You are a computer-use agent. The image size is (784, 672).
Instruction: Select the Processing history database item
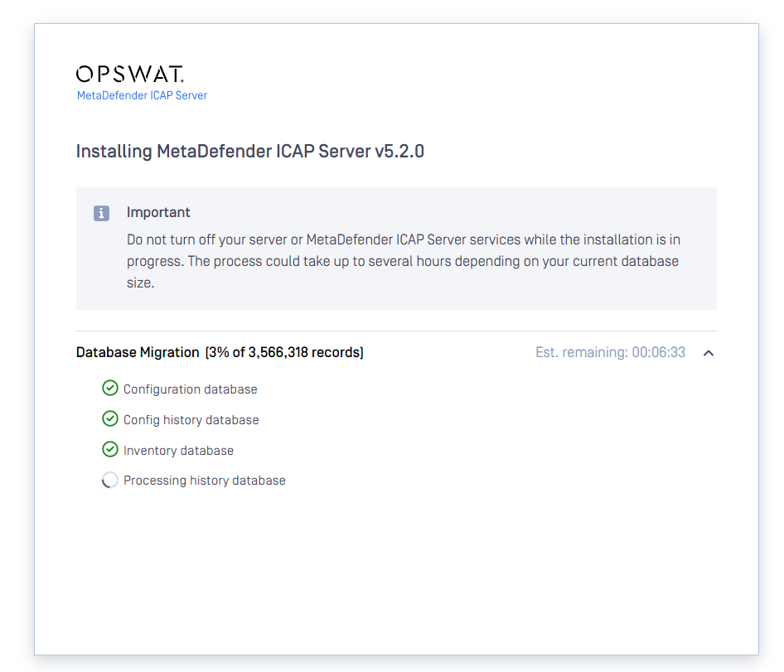205,481
